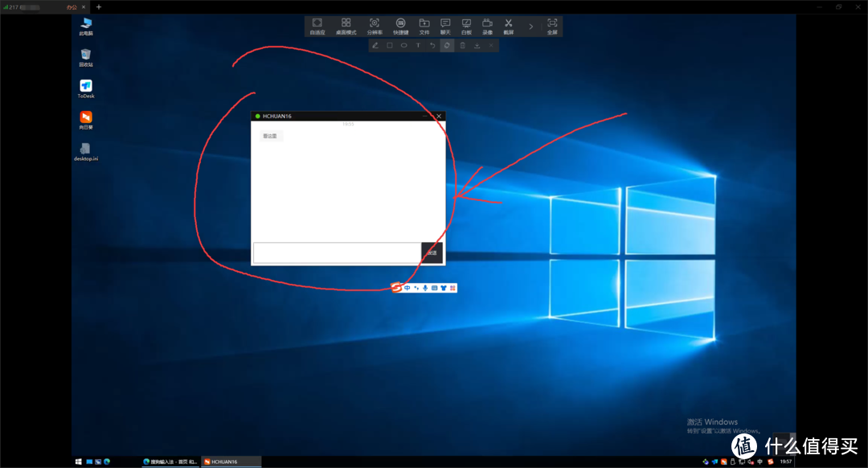Click 发送 to send the chat message
The width and height of the screenshot is (868, 468).
pyautogui.click(x=432, y=252)
